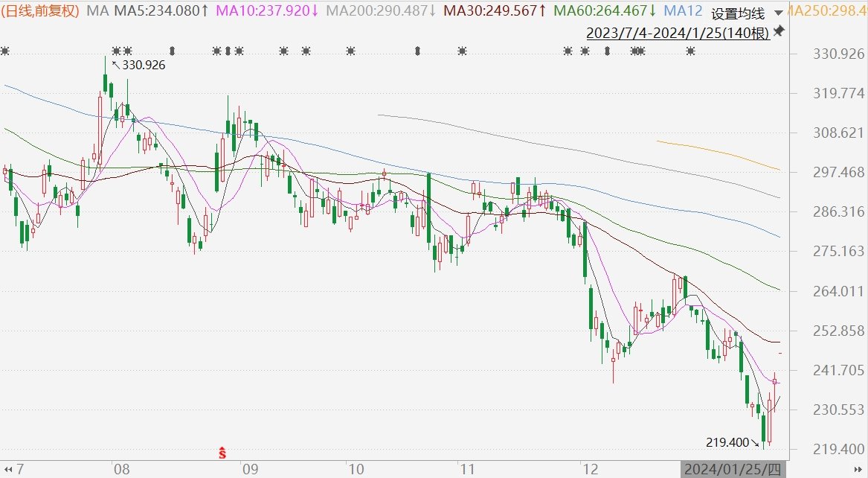Click the 275.163 price axis label
This screenshot has width=868, height=478.
click(x=838, y=252)
